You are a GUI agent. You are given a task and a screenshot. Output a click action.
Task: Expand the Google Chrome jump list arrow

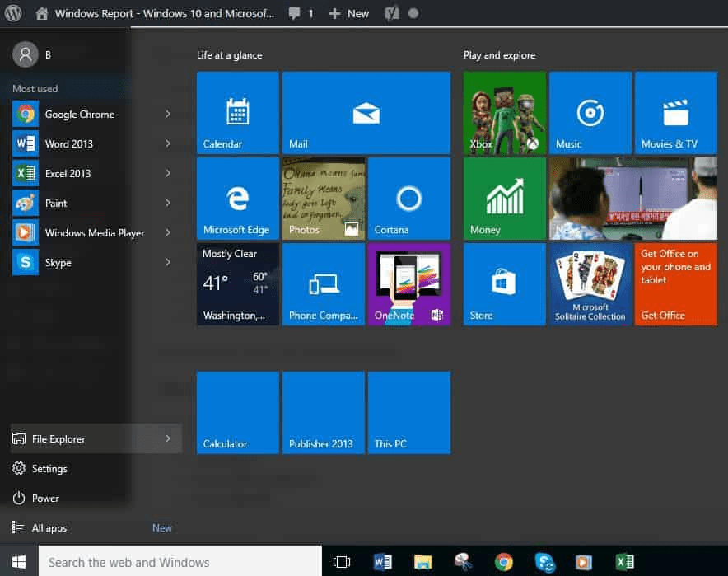point(168,114)
